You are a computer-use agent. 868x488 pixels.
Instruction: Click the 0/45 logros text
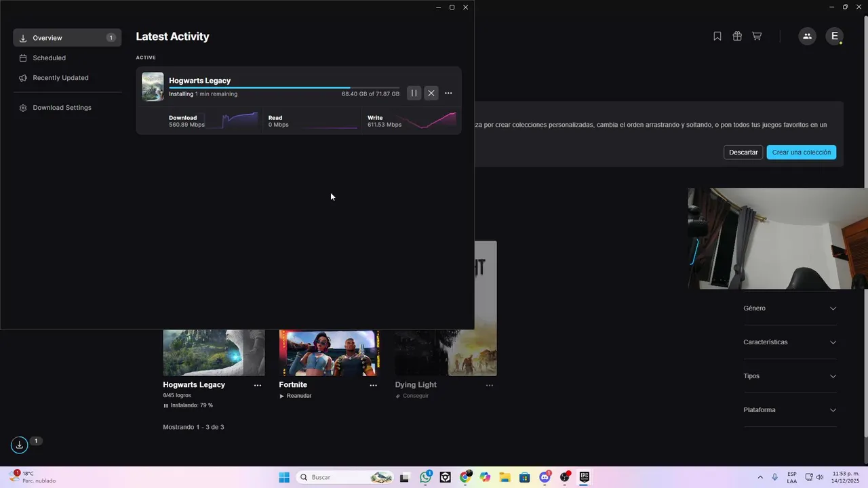point(177,395)
